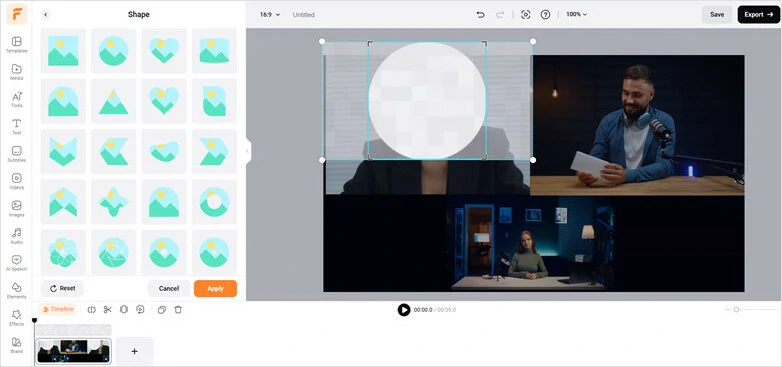Open the Images library
The height and width of the screenshot is (367, 782).
(16, 209)
